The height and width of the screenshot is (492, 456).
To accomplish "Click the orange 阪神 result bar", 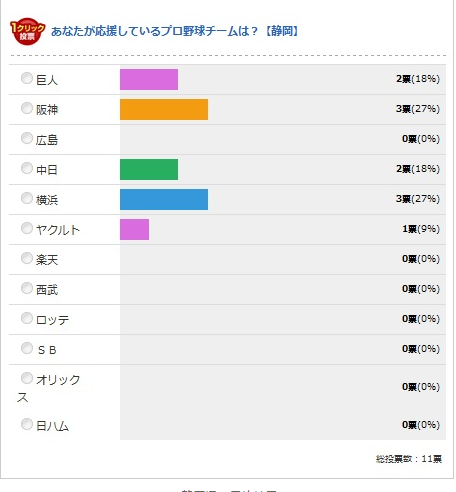I will (x=164, y=109).
